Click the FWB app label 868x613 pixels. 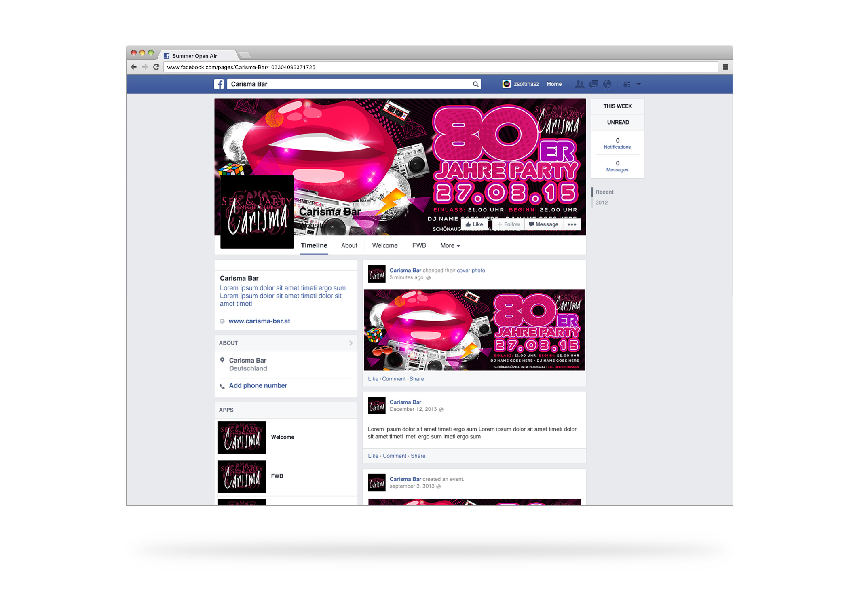pyautogui.click(x=277, y=476)
